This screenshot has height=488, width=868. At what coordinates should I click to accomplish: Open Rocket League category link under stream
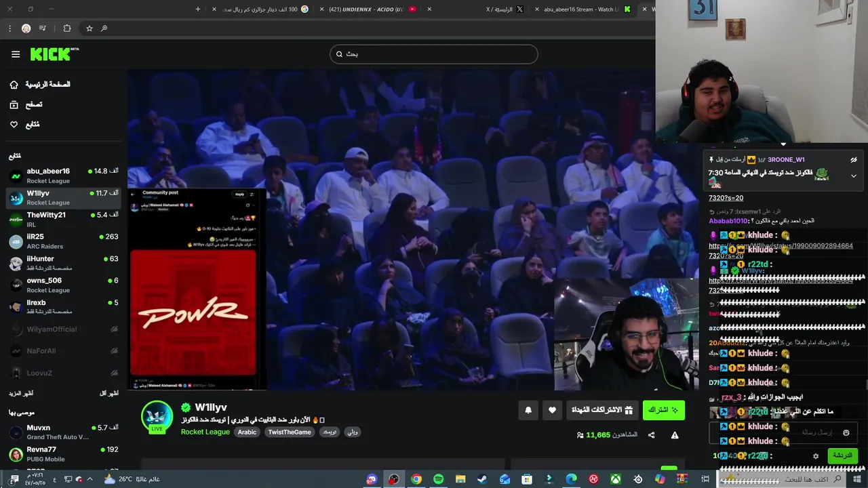205,432
